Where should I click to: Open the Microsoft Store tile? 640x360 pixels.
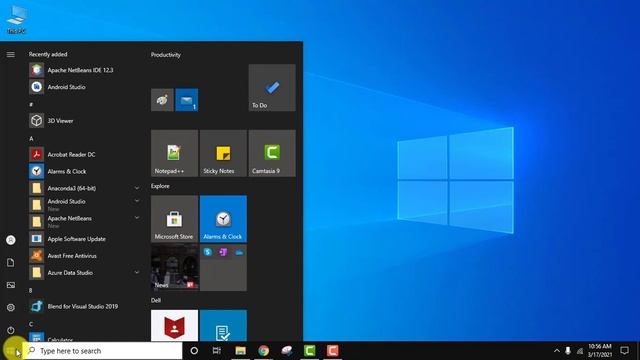[174, 219]
